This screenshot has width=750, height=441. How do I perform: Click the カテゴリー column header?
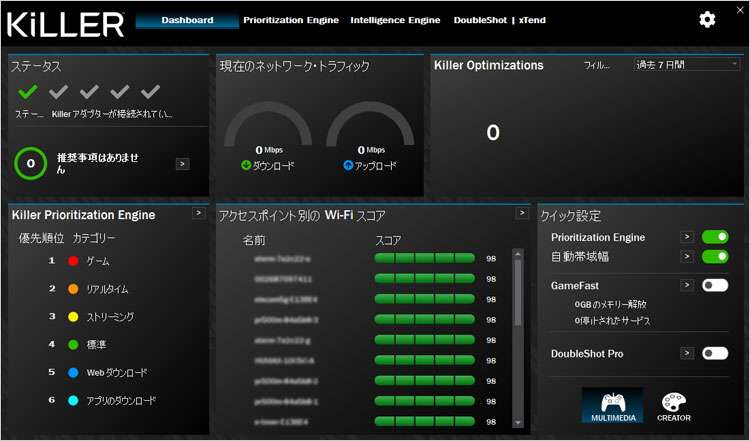[94, 238]
